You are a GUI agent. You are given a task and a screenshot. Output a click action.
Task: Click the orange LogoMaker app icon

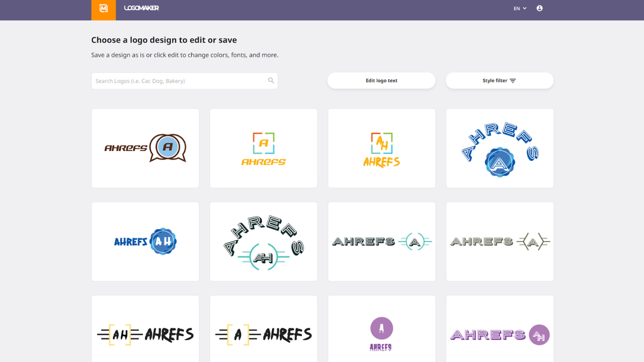click(x=103, y=10)
